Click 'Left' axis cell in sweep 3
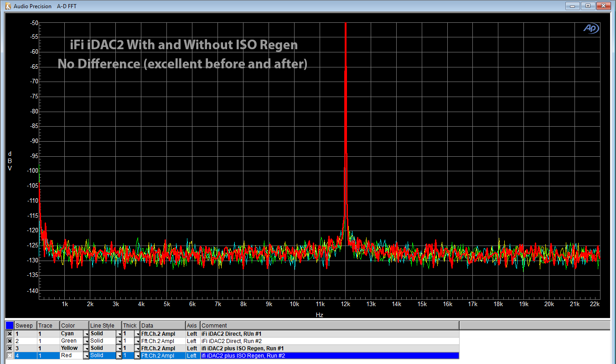 (x=192, y=348)
